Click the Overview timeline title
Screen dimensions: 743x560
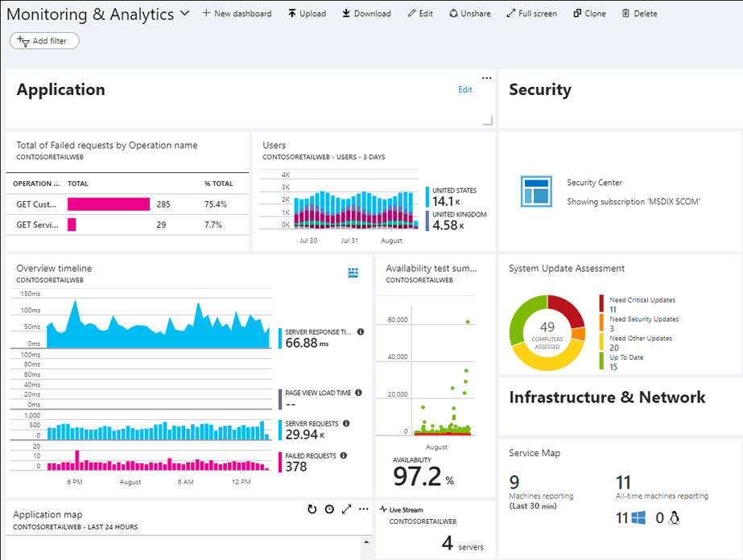(54, 268)
